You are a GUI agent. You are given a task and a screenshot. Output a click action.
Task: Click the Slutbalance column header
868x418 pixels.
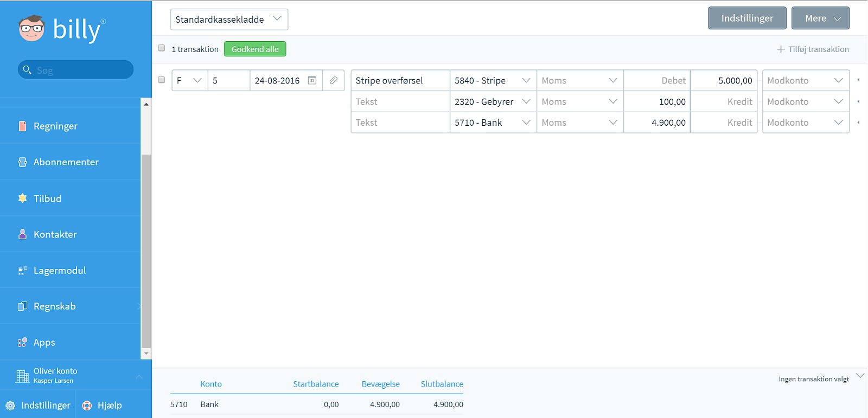[x=442, y=384]
